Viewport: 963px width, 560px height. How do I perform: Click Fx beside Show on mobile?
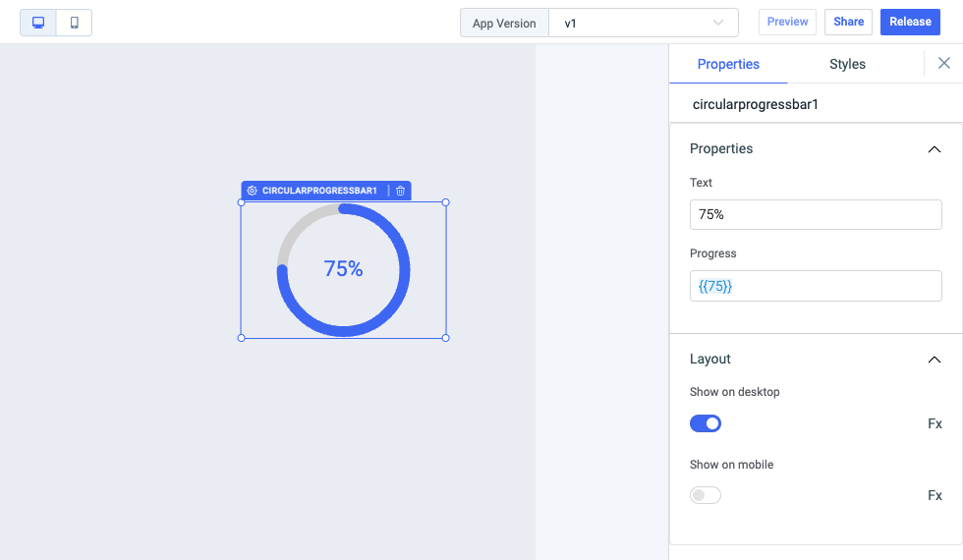(935, 495)
